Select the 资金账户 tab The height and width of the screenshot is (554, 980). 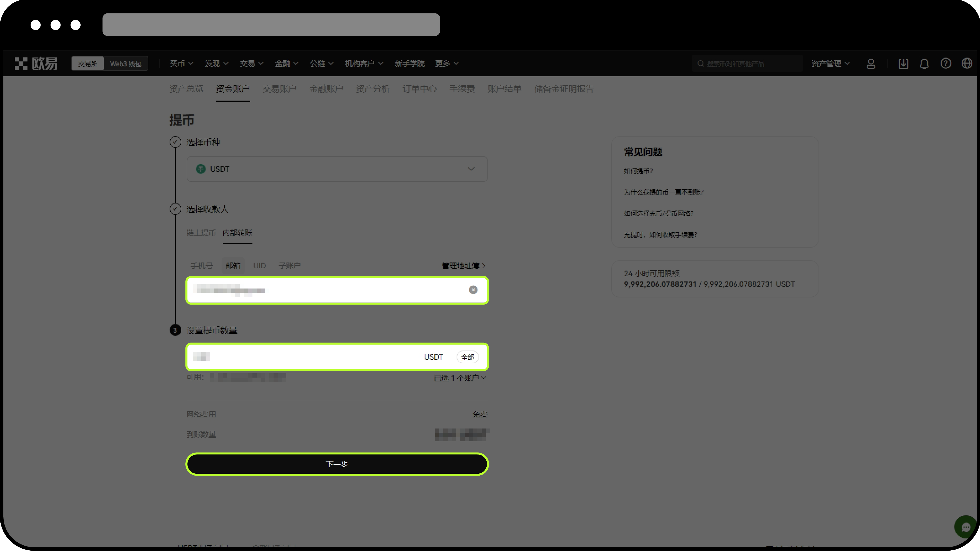coord(233,89)
